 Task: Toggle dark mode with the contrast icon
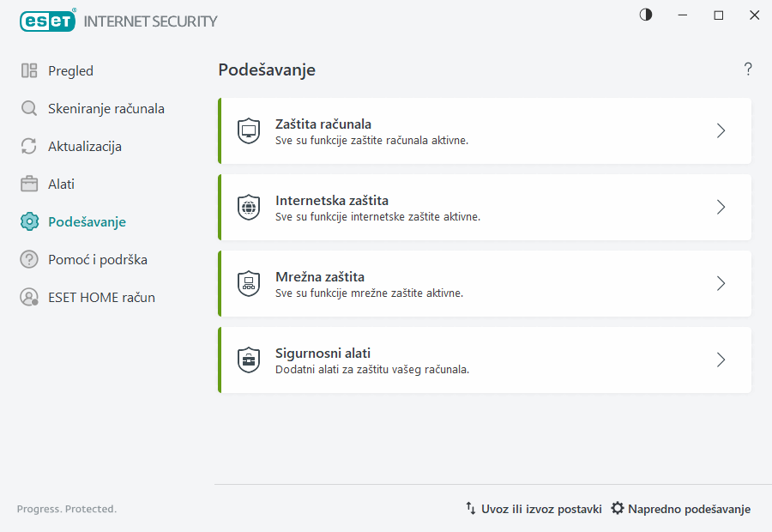click(x=645, y=15)
